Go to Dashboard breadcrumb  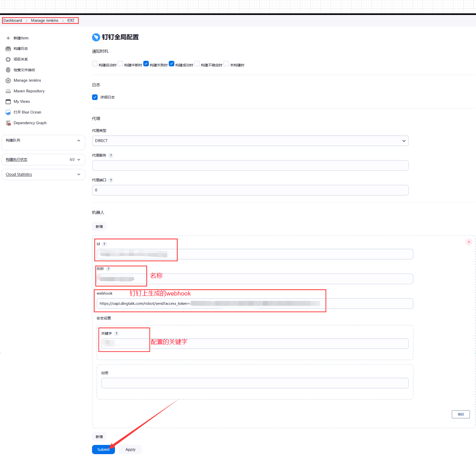(13, 21)
